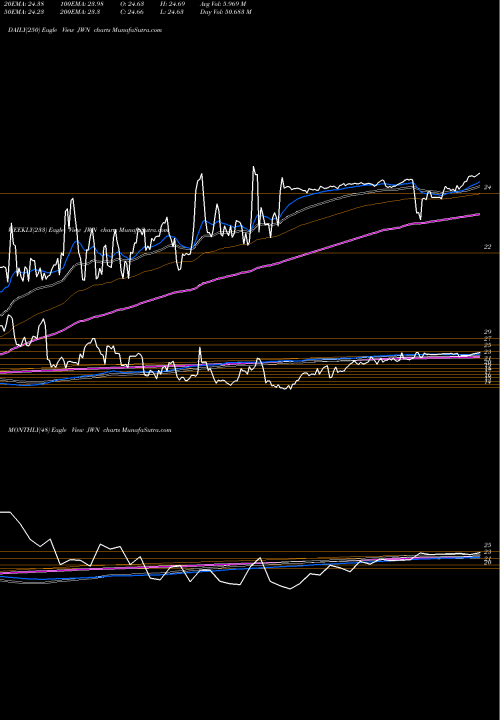This screenshot has width=500, height=720.
Task: Click the MONTHLY(48) Eagle View JWN title
Action: (90, 430)
